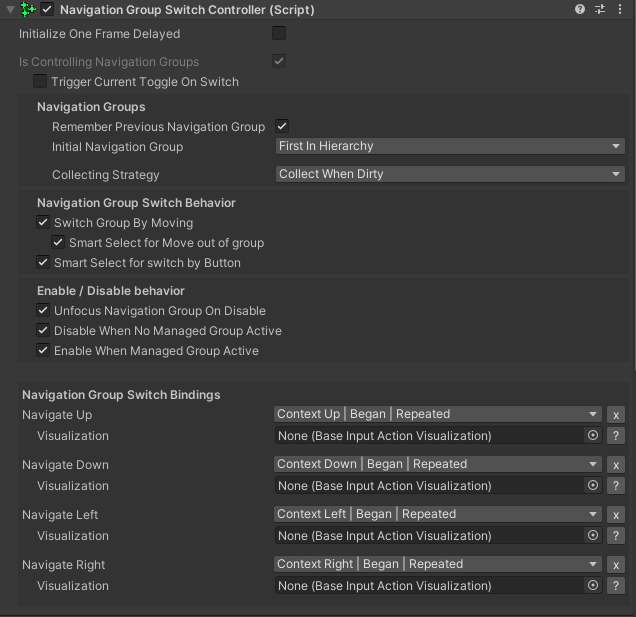This screenshot has width=636, height=617.
Task: Disable Unfocus Navigation Group On Disable
Action: [43, 311]
